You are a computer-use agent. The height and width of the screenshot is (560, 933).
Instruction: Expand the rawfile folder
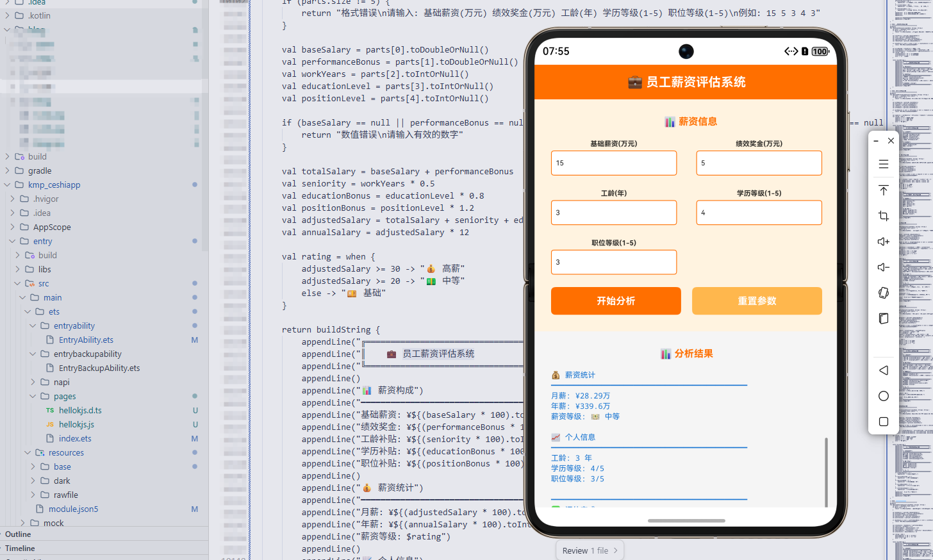(33, 495)
